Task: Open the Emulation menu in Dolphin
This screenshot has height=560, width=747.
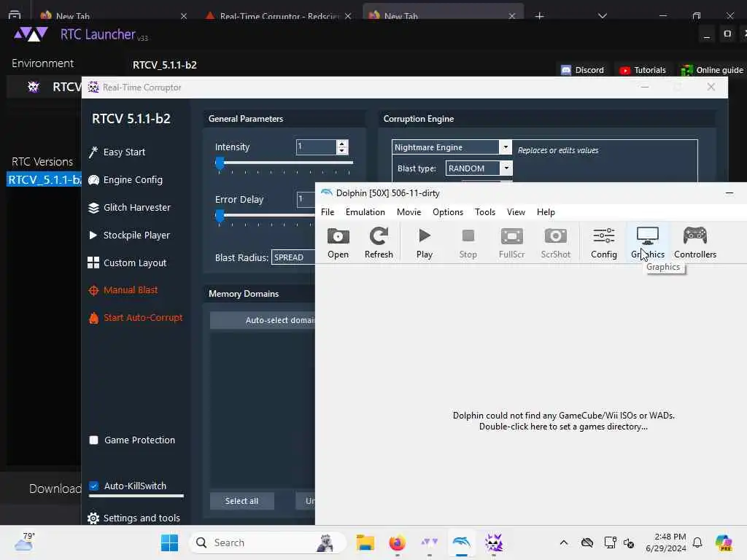Action: tap(365, 212)
